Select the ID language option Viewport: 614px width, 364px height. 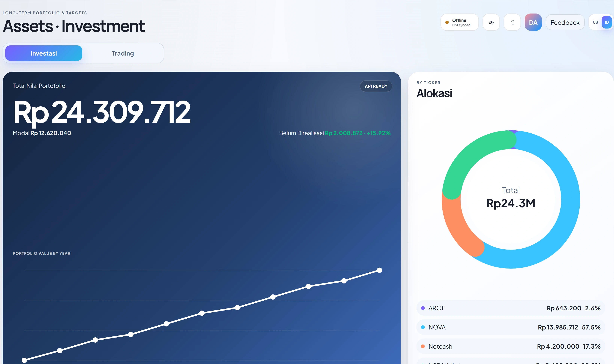[607, 22]
